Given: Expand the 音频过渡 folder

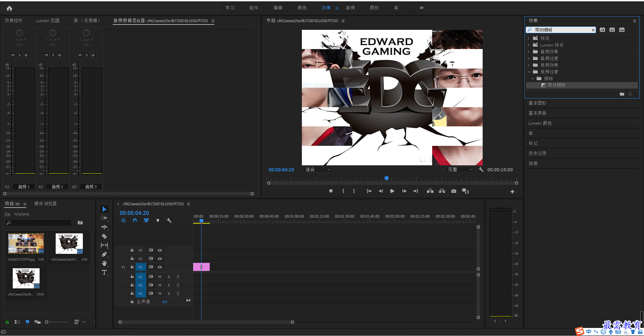Looking at the screenshot, I should pos(529,58).
